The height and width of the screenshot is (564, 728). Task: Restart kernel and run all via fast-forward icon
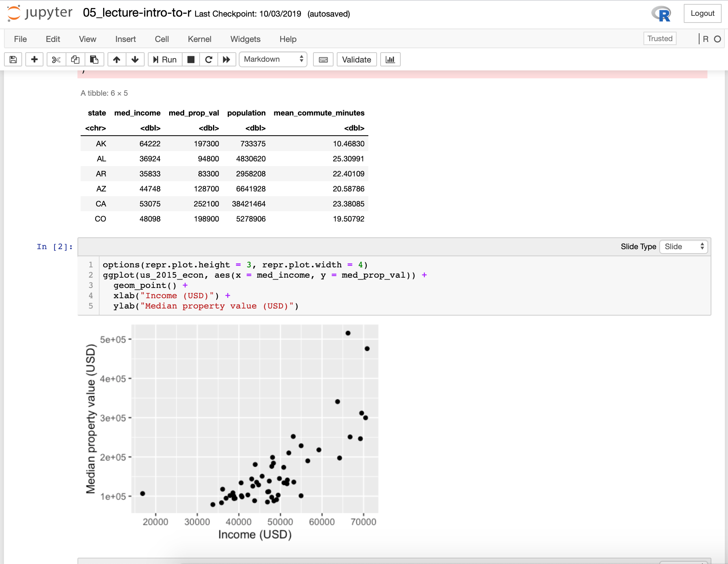point(226,59)
